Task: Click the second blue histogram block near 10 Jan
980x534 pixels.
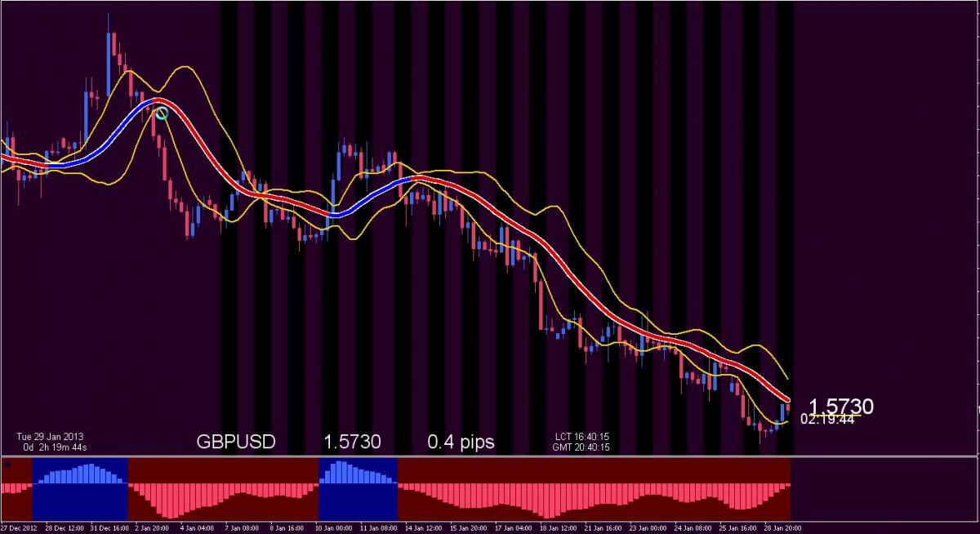Action: tap(358, 488)
